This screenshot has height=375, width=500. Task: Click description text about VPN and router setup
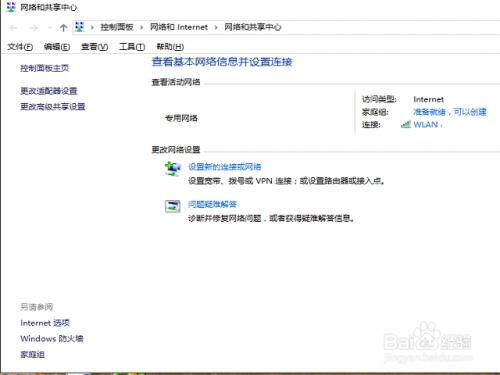[x=287, y=181]
